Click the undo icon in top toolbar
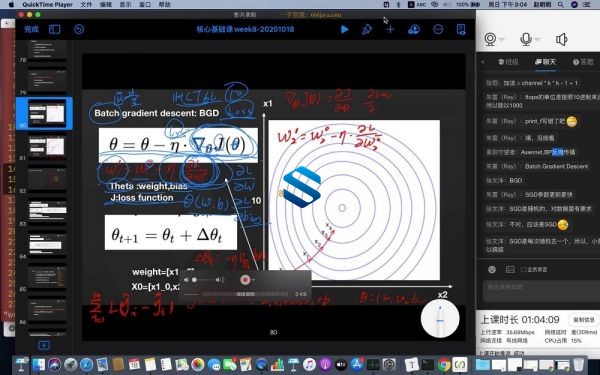This screenshot has height=375, width=600. pos(79,29)
